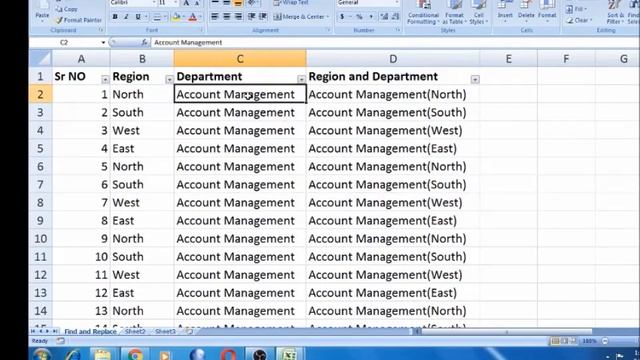Open Cell Styles gallery
640x360 pixels.
pyautogui.click(x=478, y=12)
